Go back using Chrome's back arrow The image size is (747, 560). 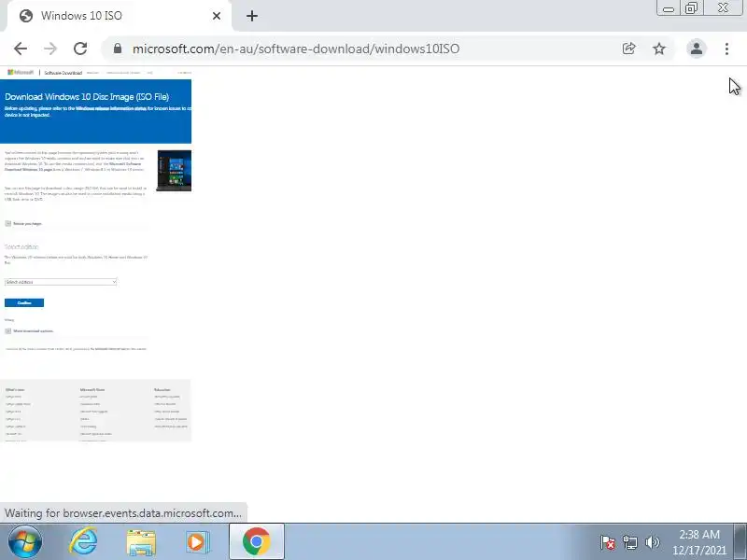click(21, 49)
